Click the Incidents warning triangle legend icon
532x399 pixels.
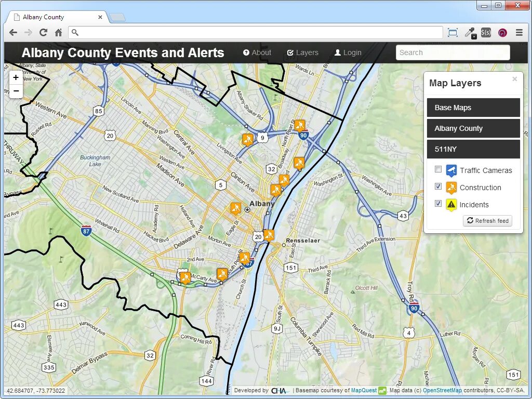click(x=451, y=205)
